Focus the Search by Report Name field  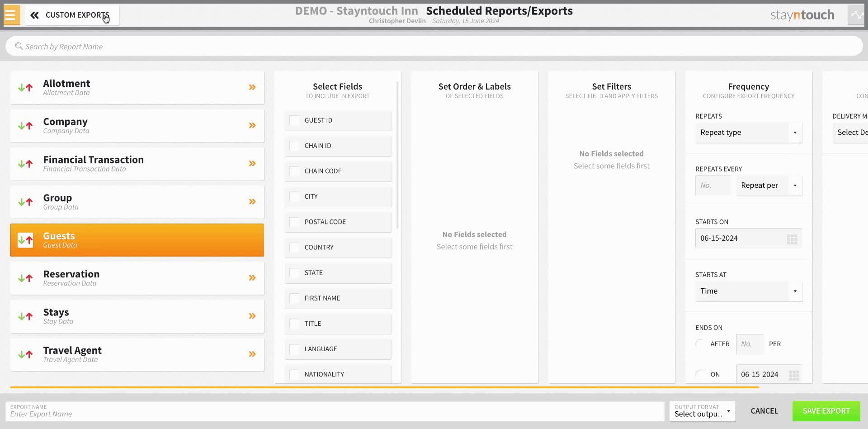434,46
